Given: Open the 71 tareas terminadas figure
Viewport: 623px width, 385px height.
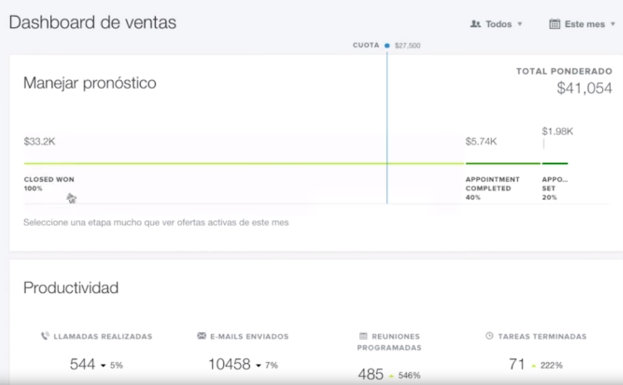Looking at the screenshot, I should (x=517, y=364).
